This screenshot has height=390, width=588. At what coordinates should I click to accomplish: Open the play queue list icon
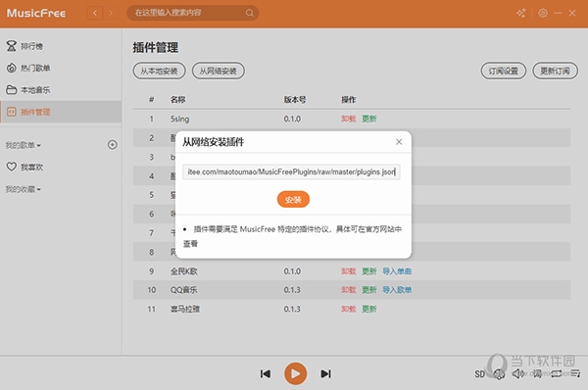575,373
